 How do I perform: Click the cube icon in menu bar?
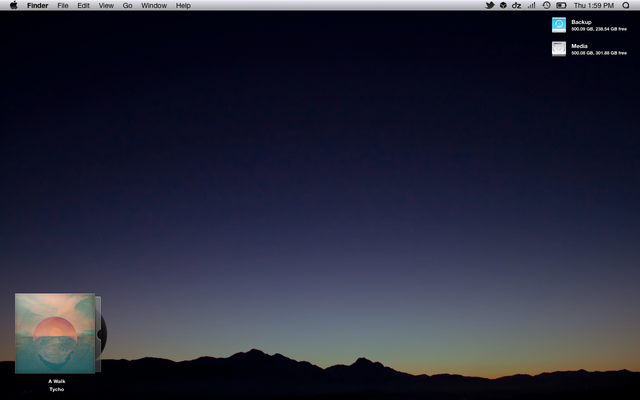[x=503, y=5]
